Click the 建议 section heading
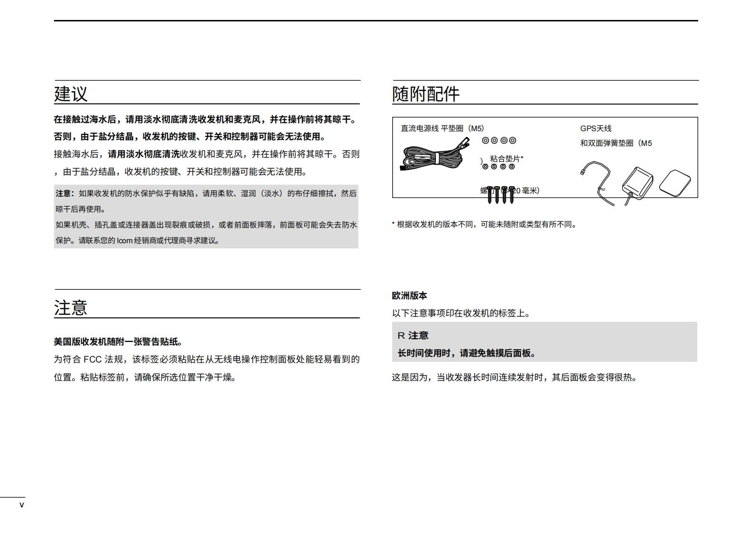Image resolution: width=756 pixels, height=533 pixels. click(x=71, y=94)
